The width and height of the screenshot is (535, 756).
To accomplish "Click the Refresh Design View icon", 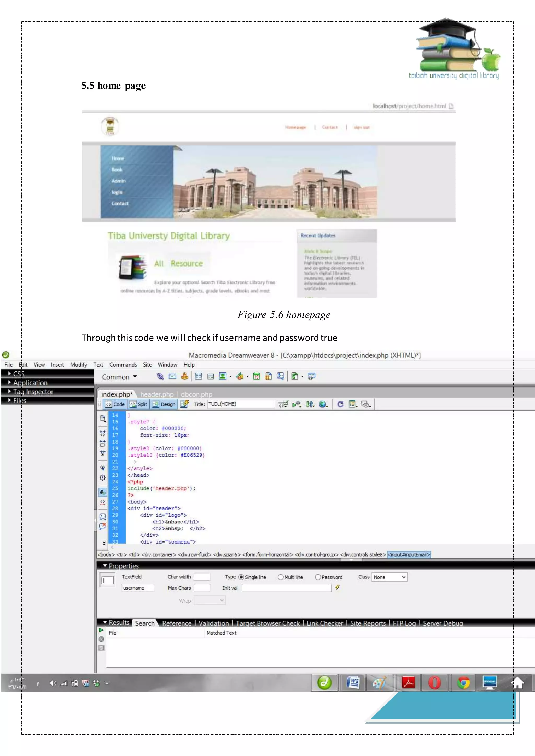I will pos(340,404).
